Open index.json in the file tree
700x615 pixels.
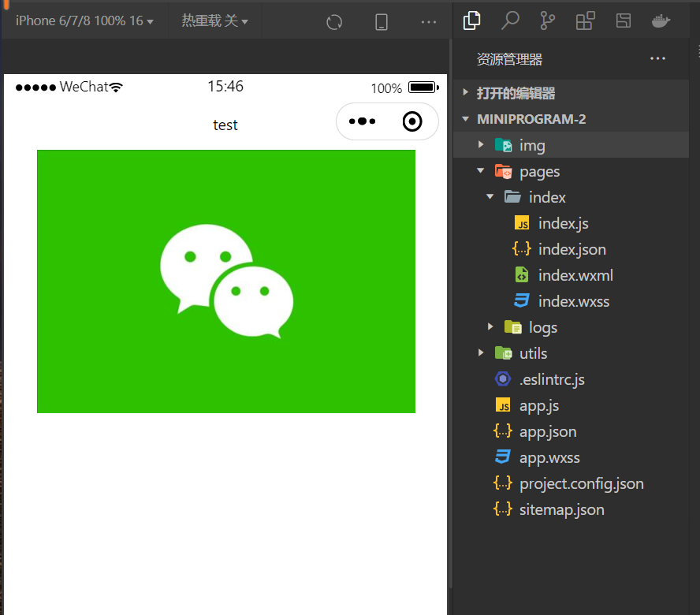click(x=571, y=249)
